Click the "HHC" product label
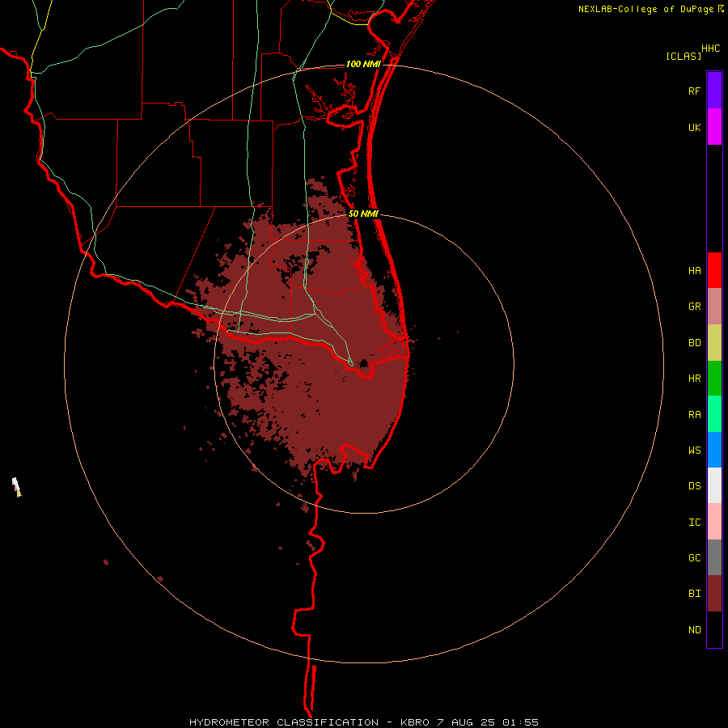This screenshot has height=728, width=728. (711, 49)
